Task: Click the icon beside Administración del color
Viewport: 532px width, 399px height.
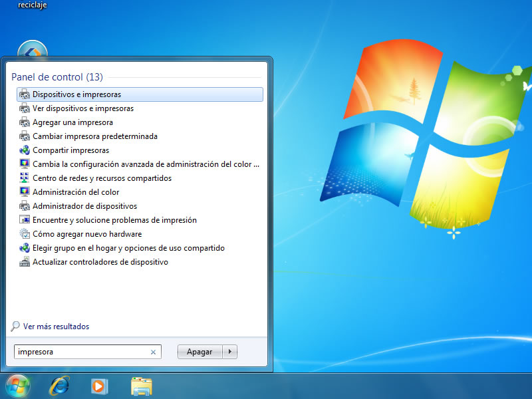Action: 25,192
